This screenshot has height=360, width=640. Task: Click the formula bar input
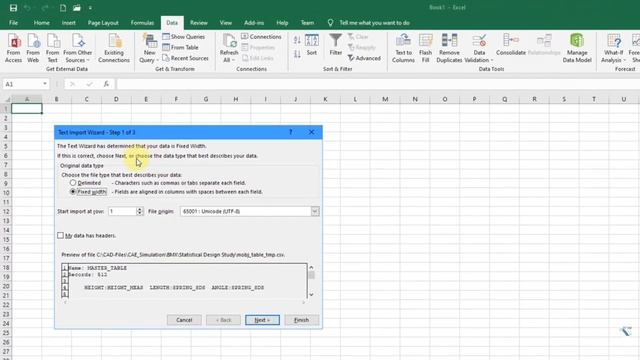tap(378, 84)
